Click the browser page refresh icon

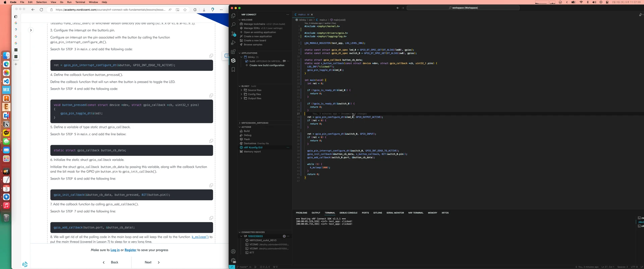[x=41, y=10]
